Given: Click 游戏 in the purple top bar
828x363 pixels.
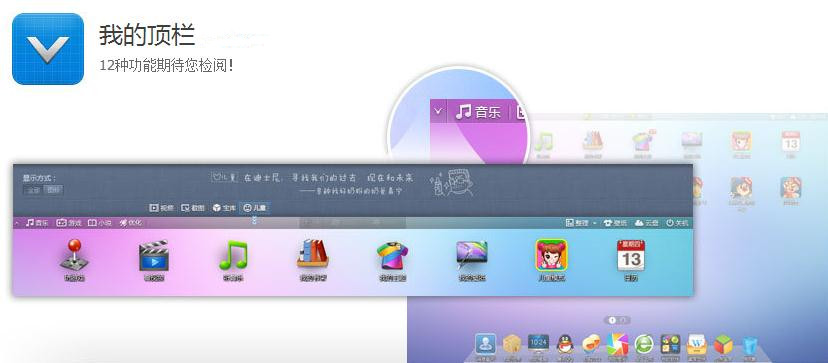Looking at the screenshot, I should (69, 223).
